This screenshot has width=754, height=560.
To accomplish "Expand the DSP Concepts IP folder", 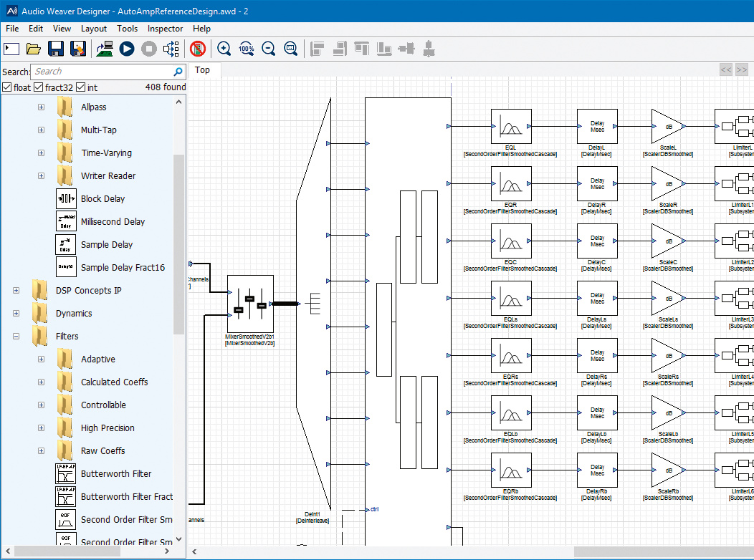I will pos(16,290).
